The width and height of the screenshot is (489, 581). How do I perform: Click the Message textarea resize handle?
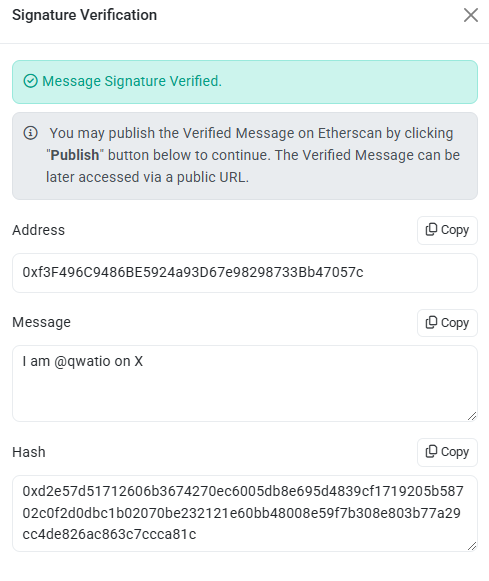click(x=472, y=416)
